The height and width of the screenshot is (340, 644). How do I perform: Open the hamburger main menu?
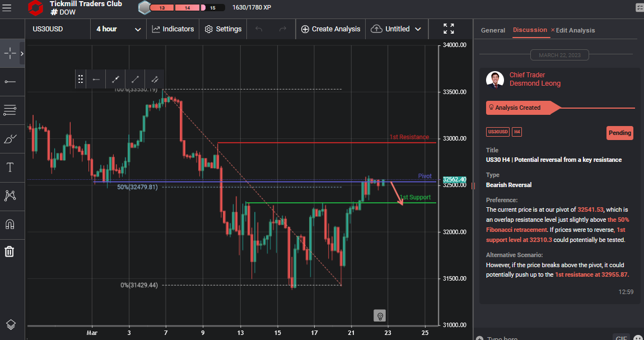click(x=7, y=7)
